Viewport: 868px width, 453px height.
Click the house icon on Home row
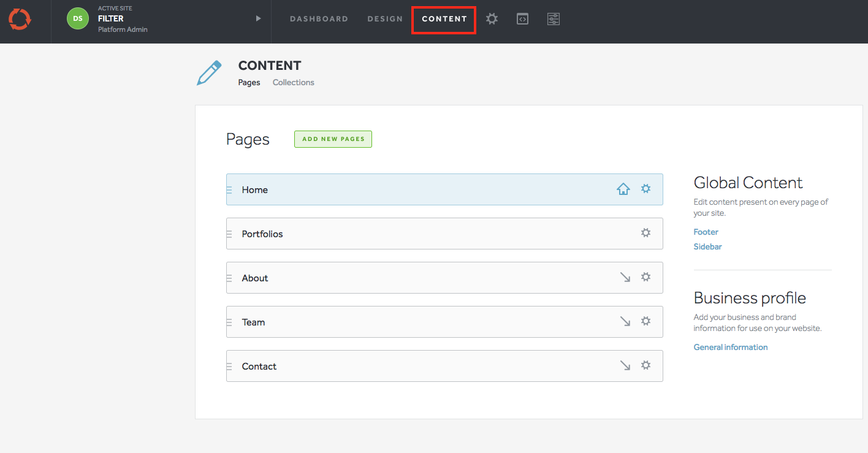[623, 189]
